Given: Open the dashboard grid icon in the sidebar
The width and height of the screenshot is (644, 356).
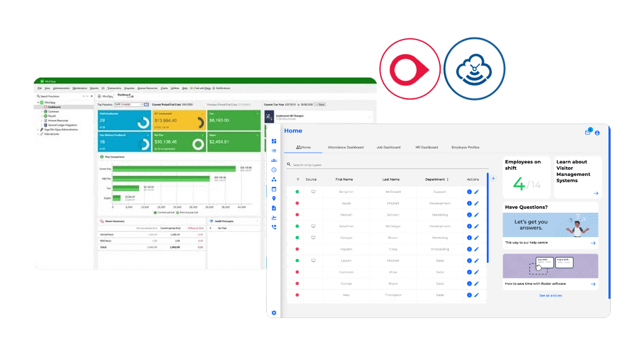Looking at the screenshot, I should 274,141.
